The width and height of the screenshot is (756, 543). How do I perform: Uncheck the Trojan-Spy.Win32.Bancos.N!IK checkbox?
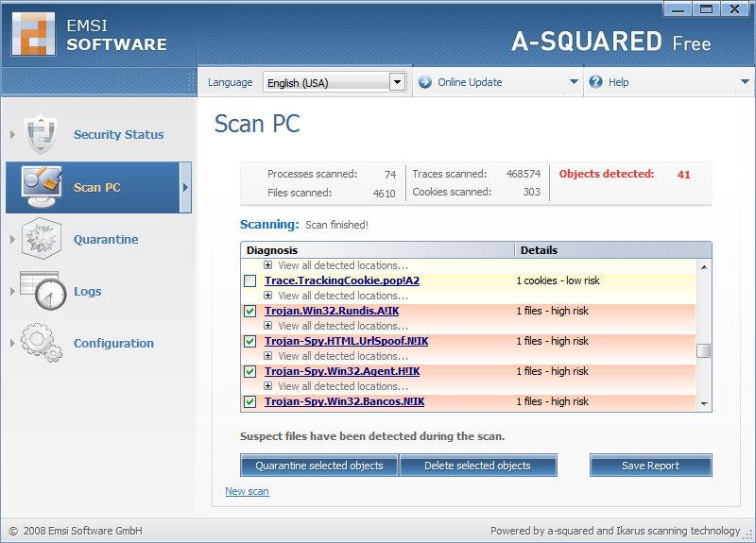click(250, 401)
